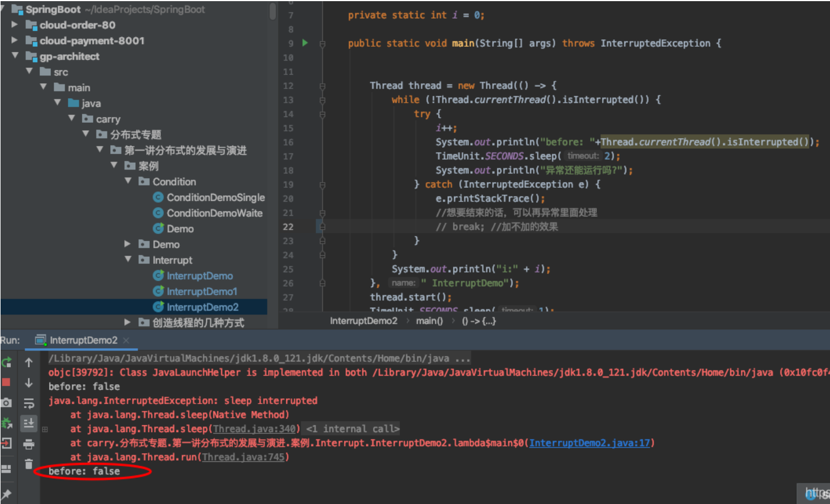
Task: Pin the Run tab with pin icon
Action: click(x=7, y=494)
